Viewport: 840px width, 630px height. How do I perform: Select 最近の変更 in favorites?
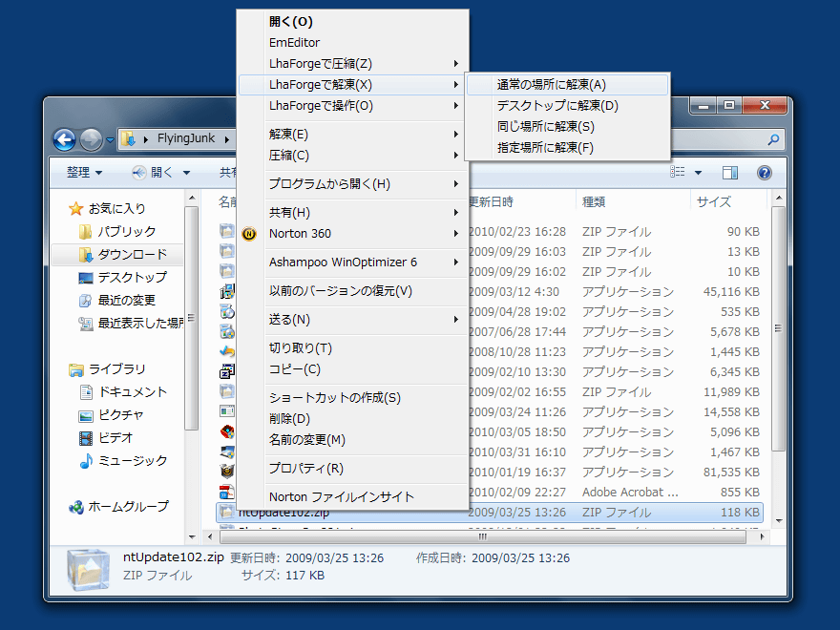pos(117,301)
